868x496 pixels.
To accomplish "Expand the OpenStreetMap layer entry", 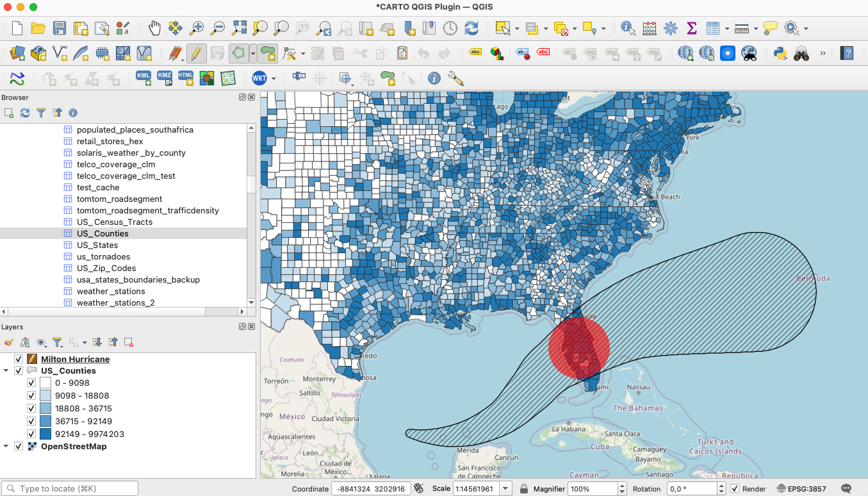I will 6,447.
